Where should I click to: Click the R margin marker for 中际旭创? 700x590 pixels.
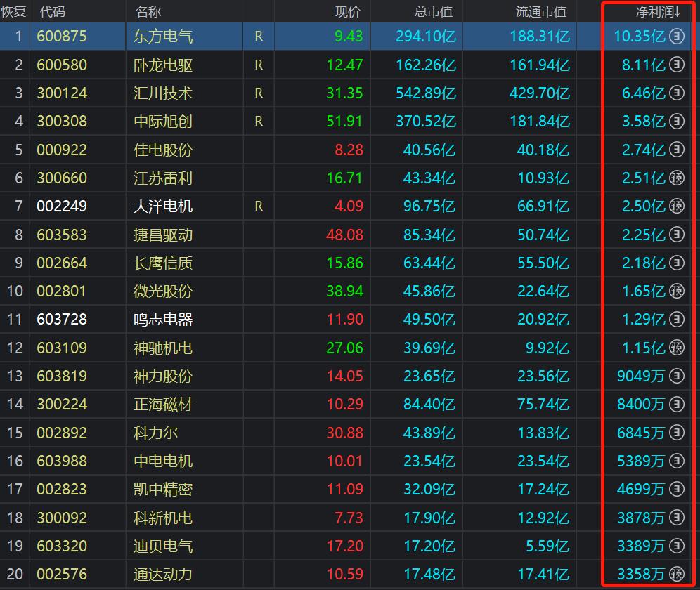[x=259, y=121]
